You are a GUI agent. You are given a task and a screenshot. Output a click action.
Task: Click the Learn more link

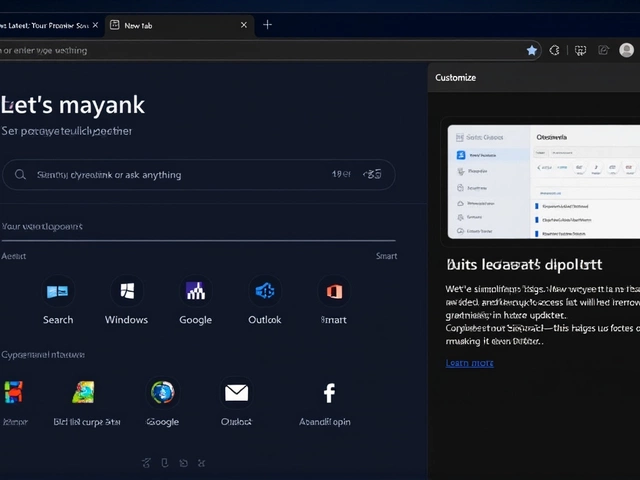[469, 363]
